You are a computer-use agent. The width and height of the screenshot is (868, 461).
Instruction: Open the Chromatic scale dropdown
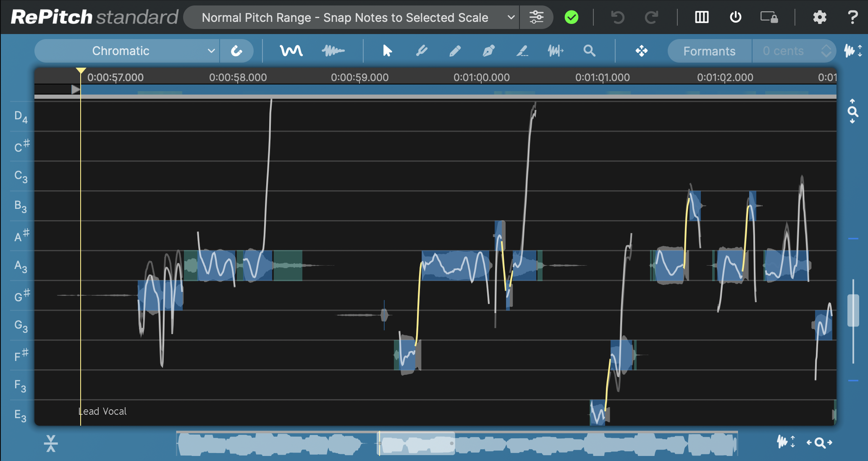127,51
